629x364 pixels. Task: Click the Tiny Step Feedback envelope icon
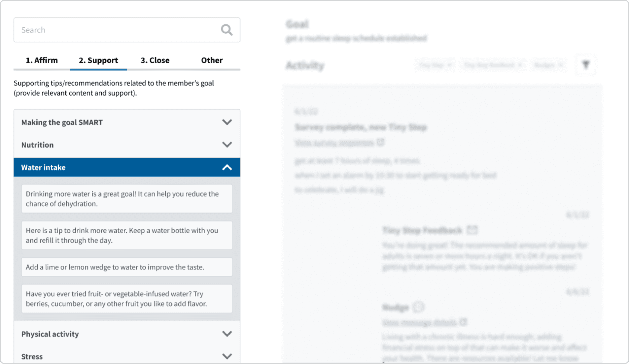click(472, 230)
